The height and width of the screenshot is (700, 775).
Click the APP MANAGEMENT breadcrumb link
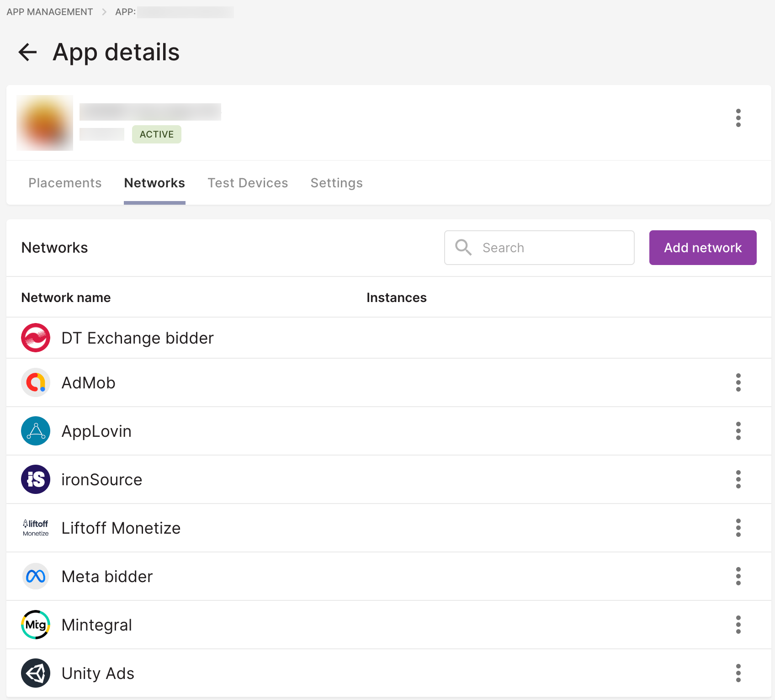pyautogui.click(x=49, y=12)
